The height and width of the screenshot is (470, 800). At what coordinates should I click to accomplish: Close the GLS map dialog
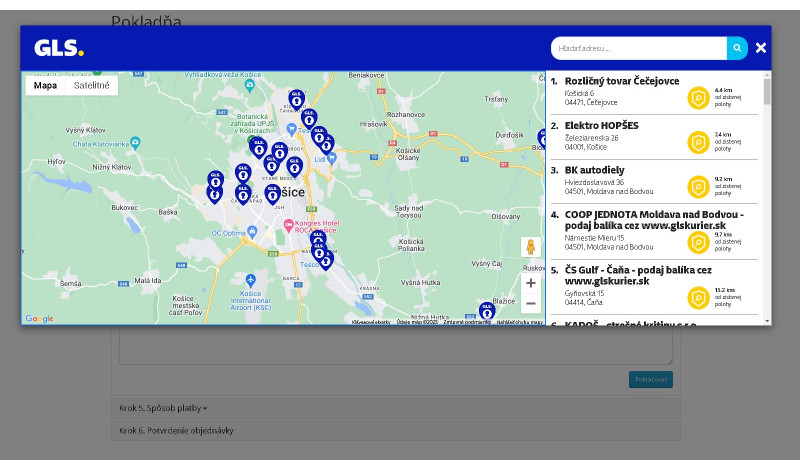point(761,48)
